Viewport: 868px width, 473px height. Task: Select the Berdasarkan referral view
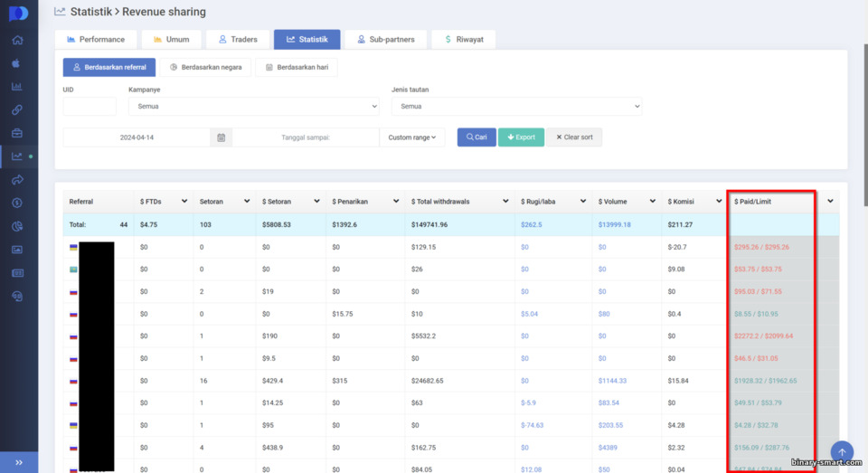tap(109, 67)
